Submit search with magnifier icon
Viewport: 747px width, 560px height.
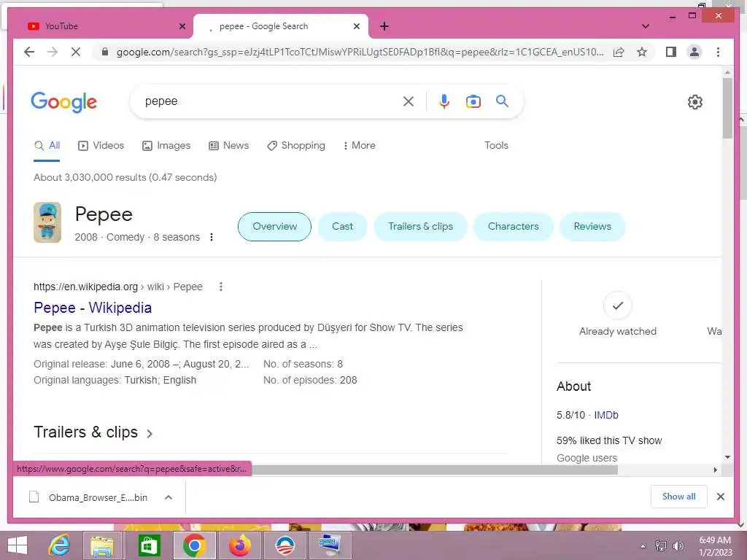point(502,101)
